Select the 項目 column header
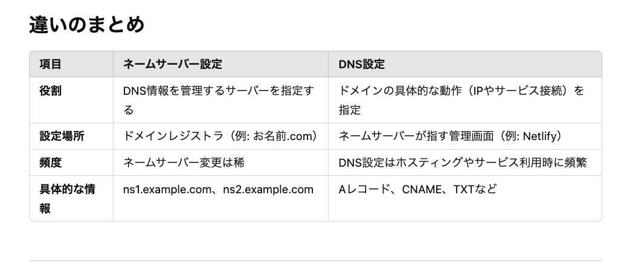The width and height of the screenshot is (644, 270). pos(51,65)
